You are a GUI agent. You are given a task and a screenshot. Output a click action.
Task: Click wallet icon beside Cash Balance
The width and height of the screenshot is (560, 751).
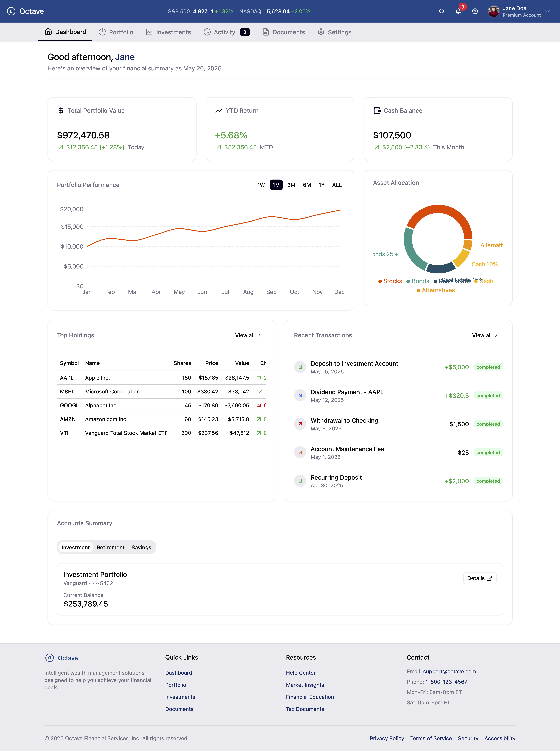(x=377, y=111)
